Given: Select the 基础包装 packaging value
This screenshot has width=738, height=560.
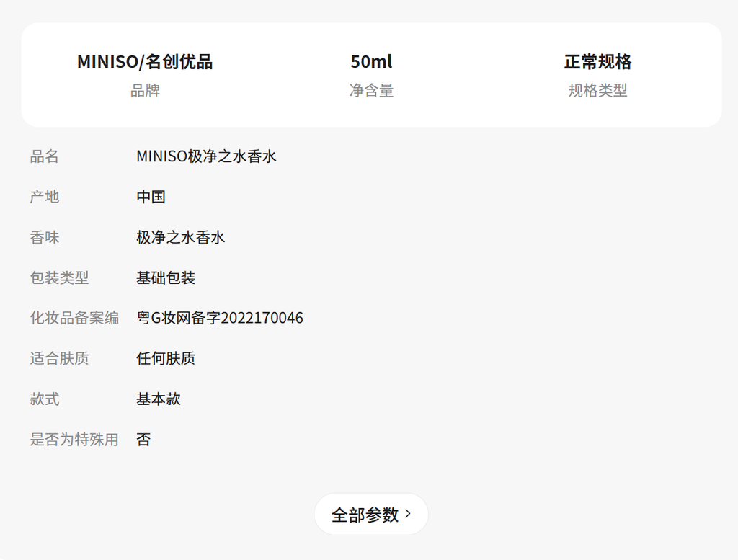Looking at the screenshot, I should (x=166, y=277).
